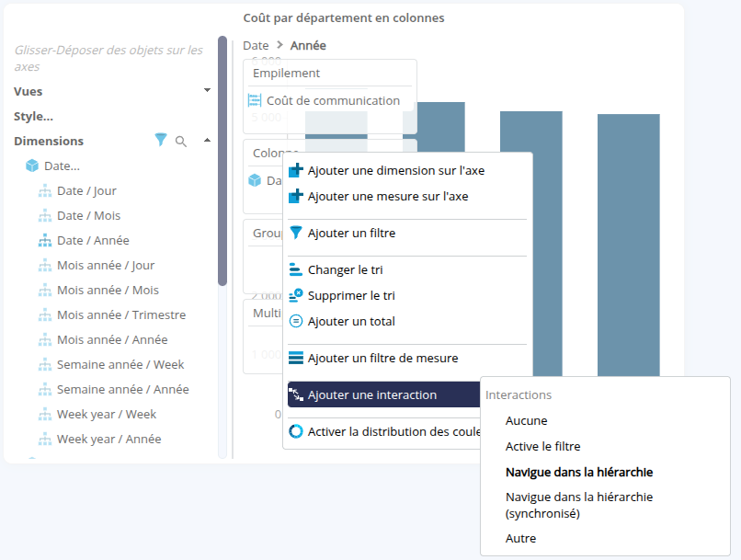Click the plus icon for Ajouter une dimension
Screen dimensions: 741x560
click(x=296, y=170)
